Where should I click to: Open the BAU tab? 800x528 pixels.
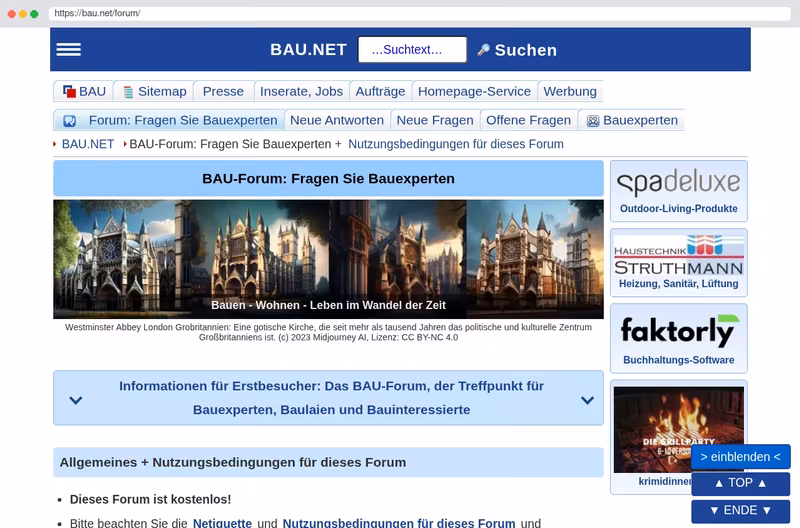[x=84, y=91]
